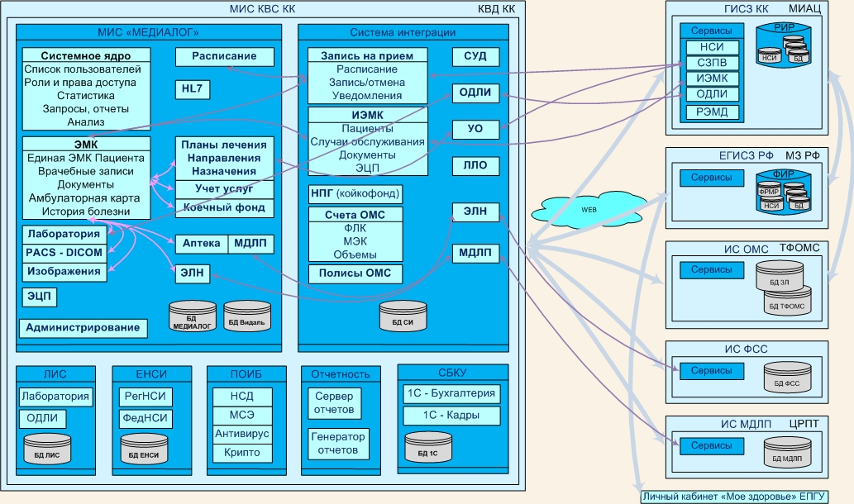Select the Генератор отчетов block
This screenshot has width=854, height=504.
[x=337, y=444]
